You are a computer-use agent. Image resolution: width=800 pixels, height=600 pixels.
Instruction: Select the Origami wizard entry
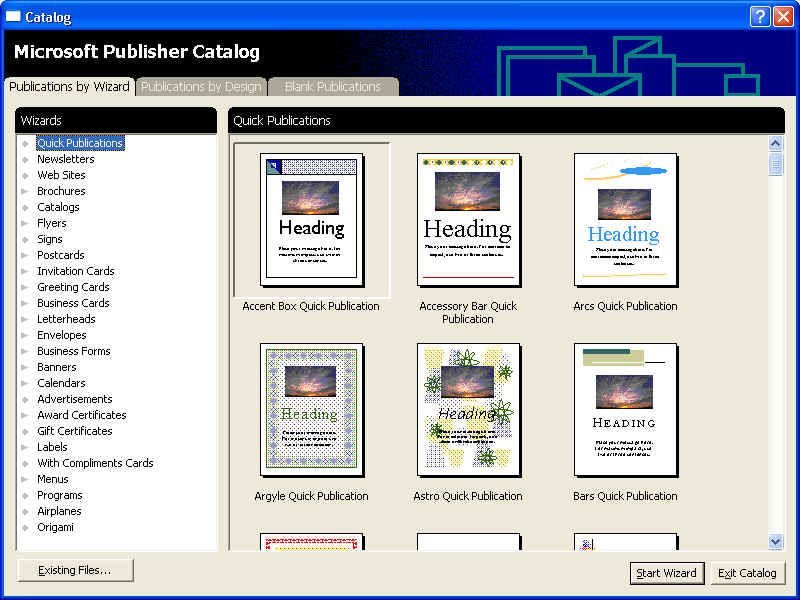pos(55,527)
